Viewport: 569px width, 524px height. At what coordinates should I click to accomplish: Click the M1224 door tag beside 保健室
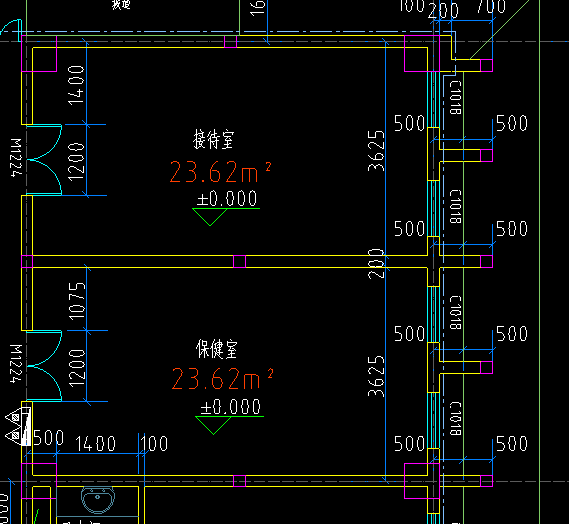coord(16,364)
